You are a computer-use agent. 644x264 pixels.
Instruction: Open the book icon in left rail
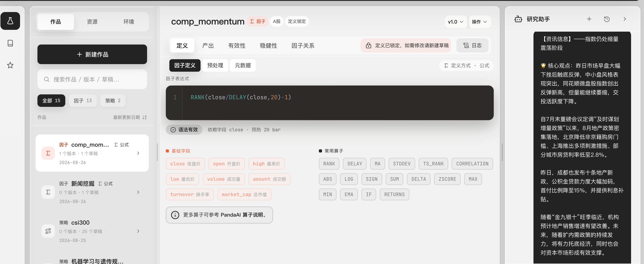pyautogui.click(x=10, y=43)
